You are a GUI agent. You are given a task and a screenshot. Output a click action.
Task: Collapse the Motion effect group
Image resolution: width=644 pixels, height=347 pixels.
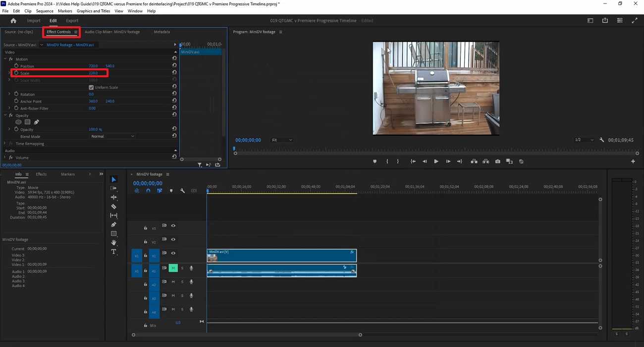[x=5, y=59]
